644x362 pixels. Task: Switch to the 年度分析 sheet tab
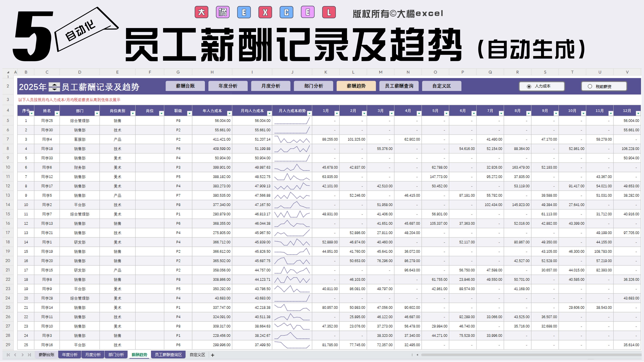(x=69, y=355)
